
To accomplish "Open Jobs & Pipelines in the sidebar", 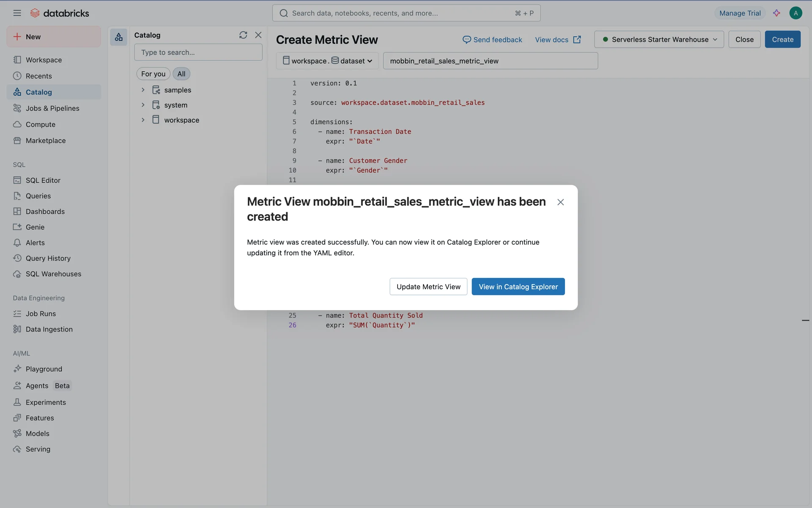I will coord(52,108).
